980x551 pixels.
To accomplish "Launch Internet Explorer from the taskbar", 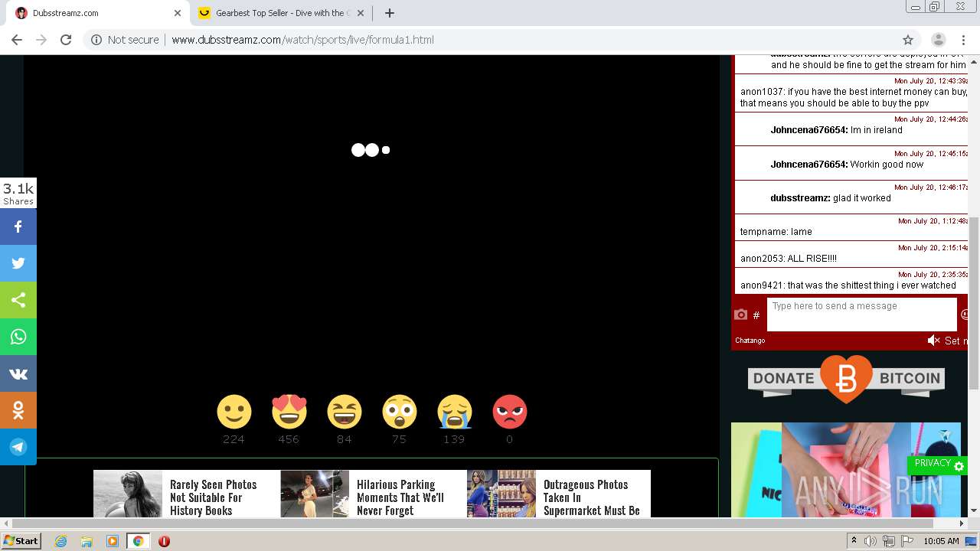I will click(61, 541).
